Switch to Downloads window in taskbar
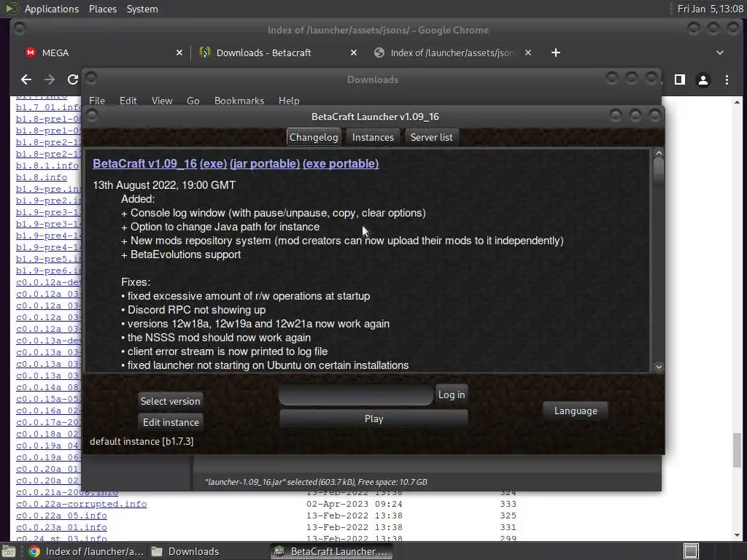747x560 pixels. tap(186, 551)
